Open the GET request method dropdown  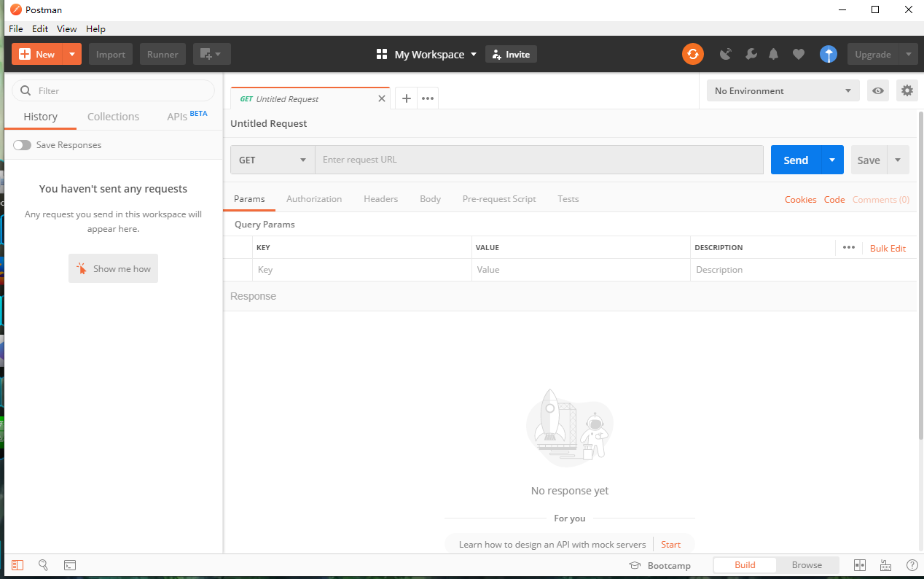pos(272,160)
